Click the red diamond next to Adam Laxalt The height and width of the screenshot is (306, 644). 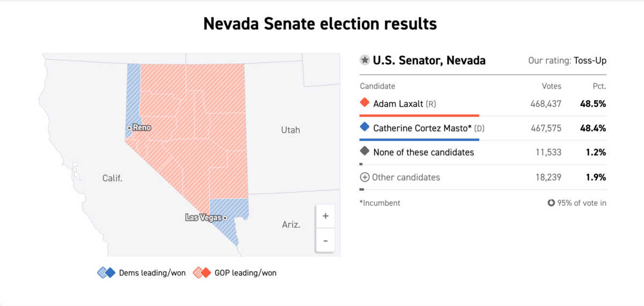pyautogui.click(x=365, y=103)
